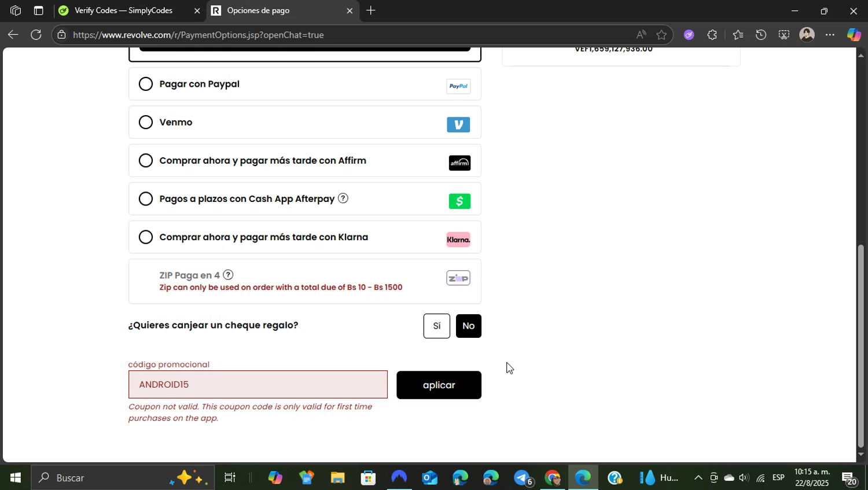Start a screenshot capture
Image resolution: width=868 pixels, height=490 pixels.
(x=784, y=35)
